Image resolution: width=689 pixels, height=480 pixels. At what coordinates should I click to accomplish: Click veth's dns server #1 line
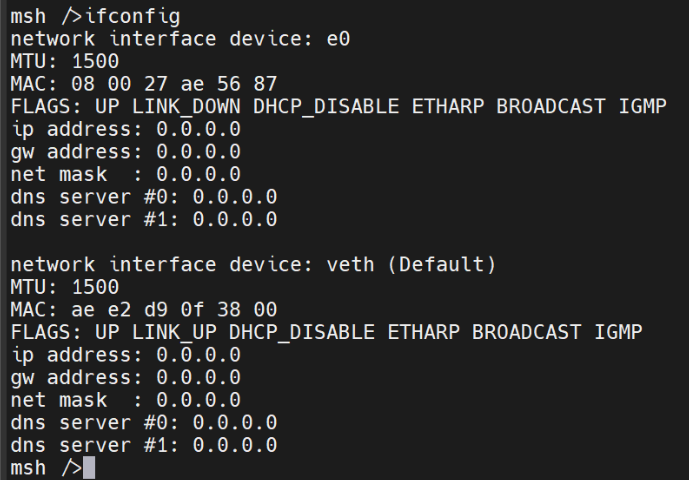[143, 444]
